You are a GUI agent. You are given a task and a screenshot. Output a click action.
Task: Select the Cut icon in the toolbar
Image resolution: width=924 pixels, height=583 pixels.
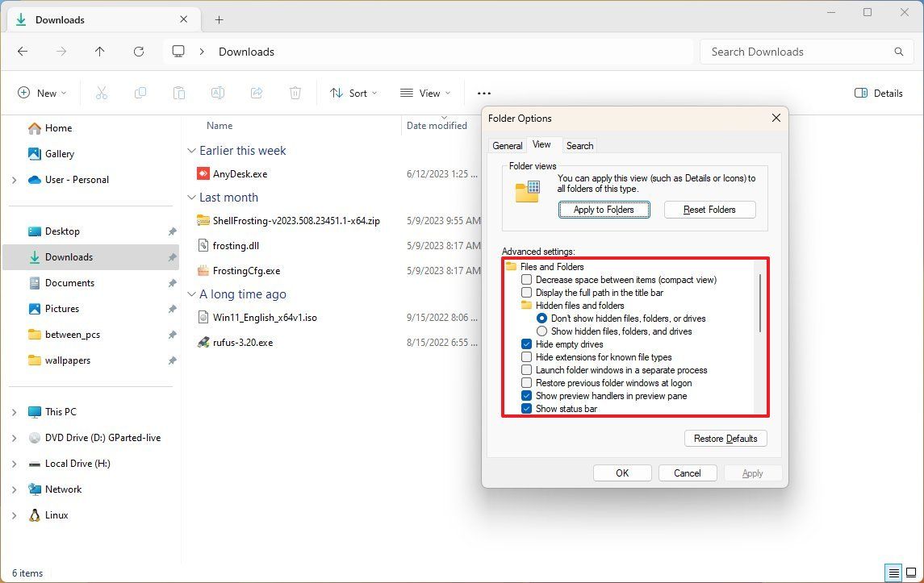(102, 93)
